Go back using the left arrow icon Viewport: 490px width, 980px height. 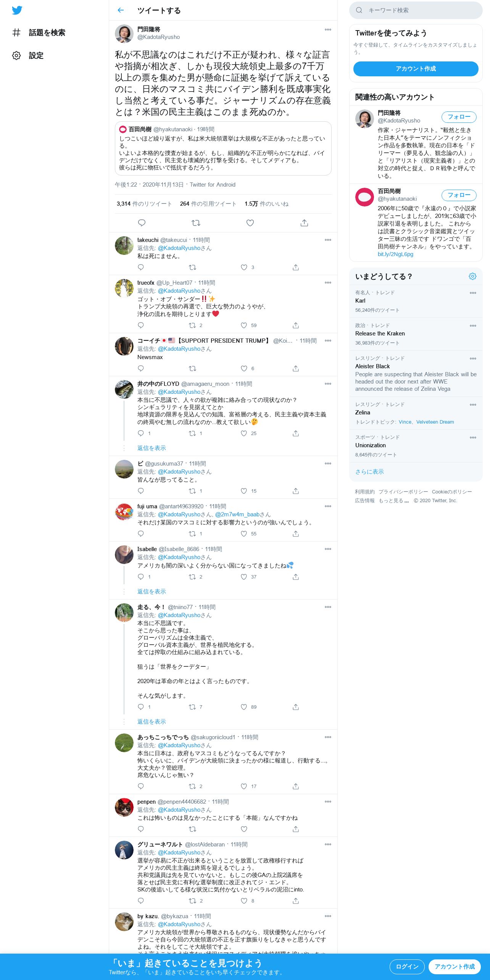pos(121,10)
